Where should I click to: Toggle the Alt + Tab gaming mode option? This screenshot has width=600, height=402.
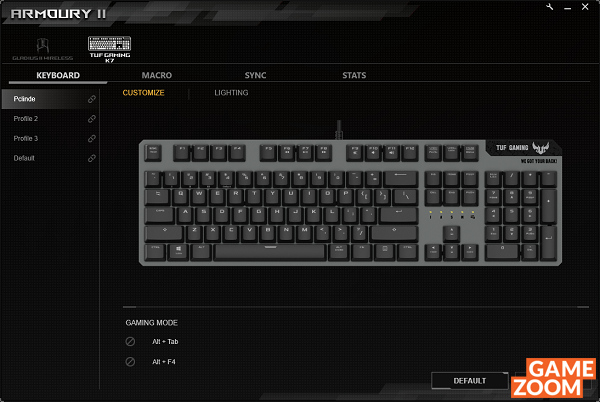point(130,342)
